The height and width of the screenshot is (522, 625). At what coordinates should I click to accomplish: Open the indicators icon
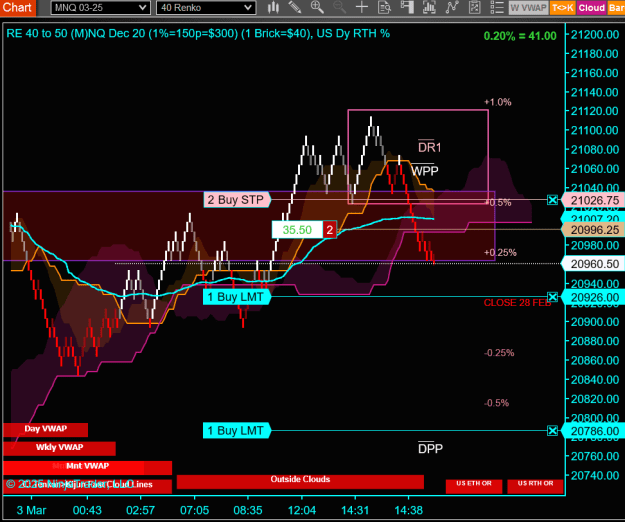[x=452, y=7]
